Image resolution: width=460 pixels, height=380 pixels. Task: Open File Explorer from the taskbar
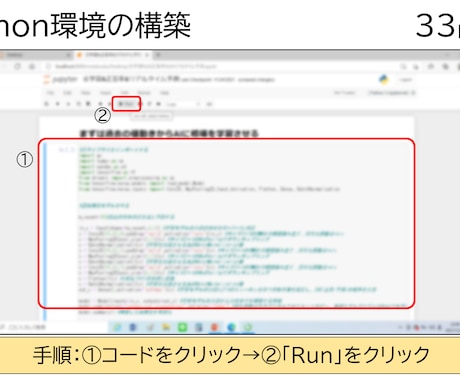(166, 327)
